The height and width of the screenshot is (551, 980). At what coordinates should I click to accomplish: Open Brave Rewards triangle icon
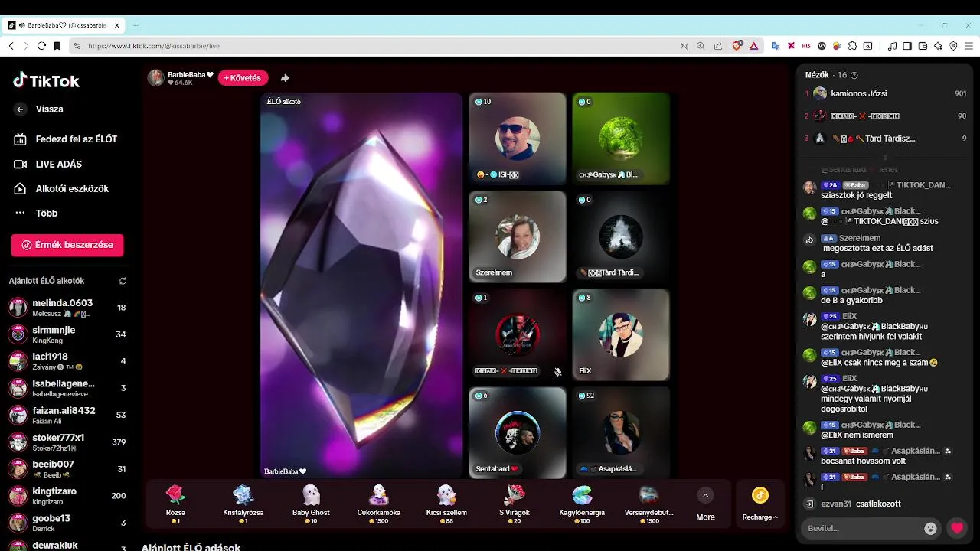[x=753, y=46]
